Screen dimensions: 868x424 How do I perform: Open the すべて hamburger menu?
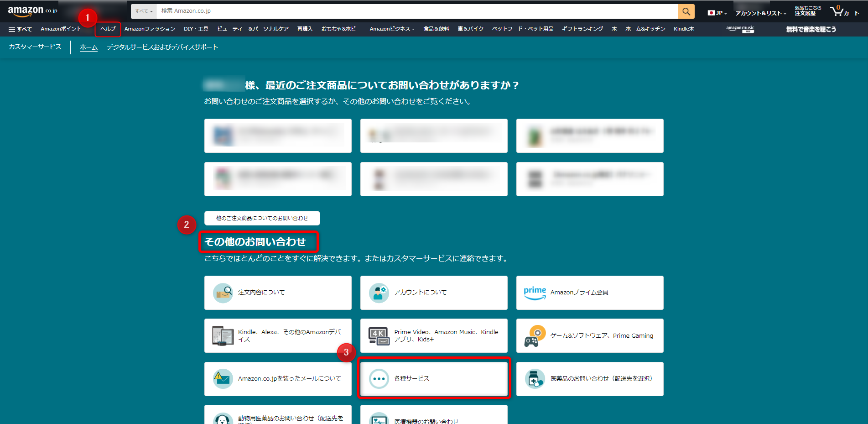20,29
